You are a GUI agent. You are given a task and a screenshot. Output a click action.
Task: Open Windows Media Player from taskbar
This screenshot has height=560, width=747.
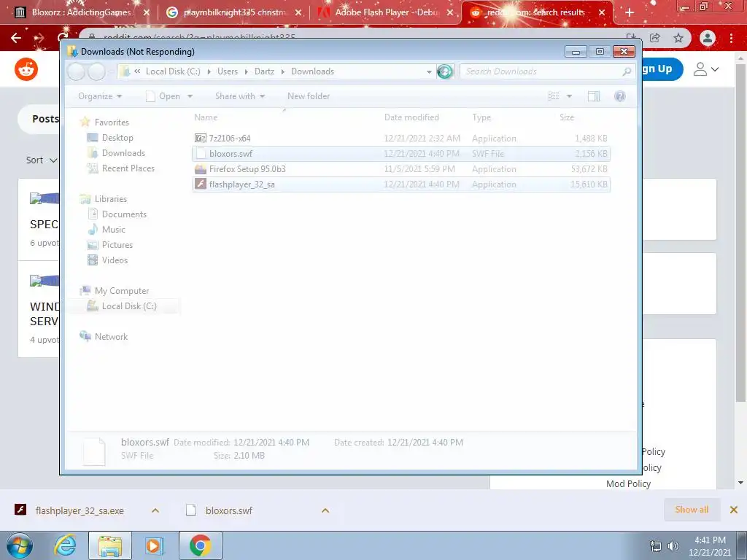[155, 545]
